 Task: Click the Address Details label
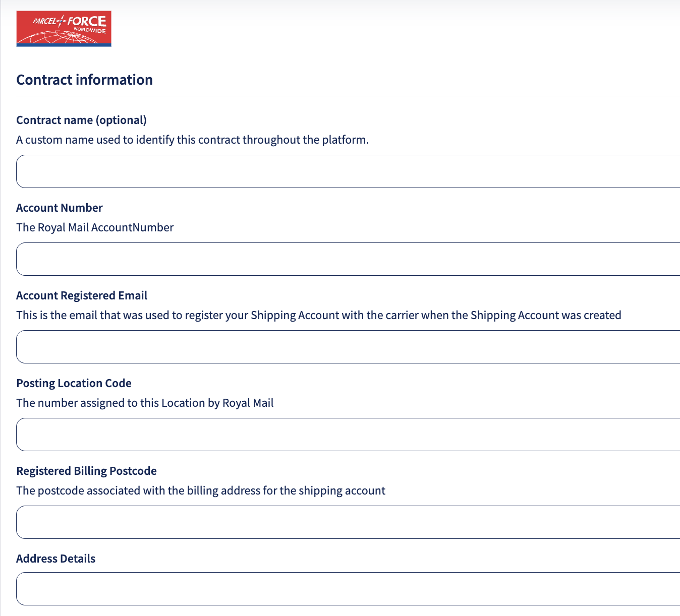click(55, 559)
